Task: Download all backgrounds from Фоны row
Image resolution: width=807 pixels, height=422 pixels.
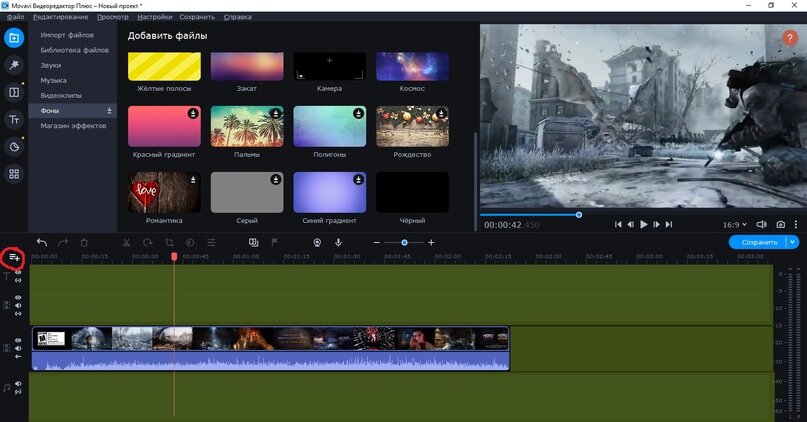Action: [109, 111]
